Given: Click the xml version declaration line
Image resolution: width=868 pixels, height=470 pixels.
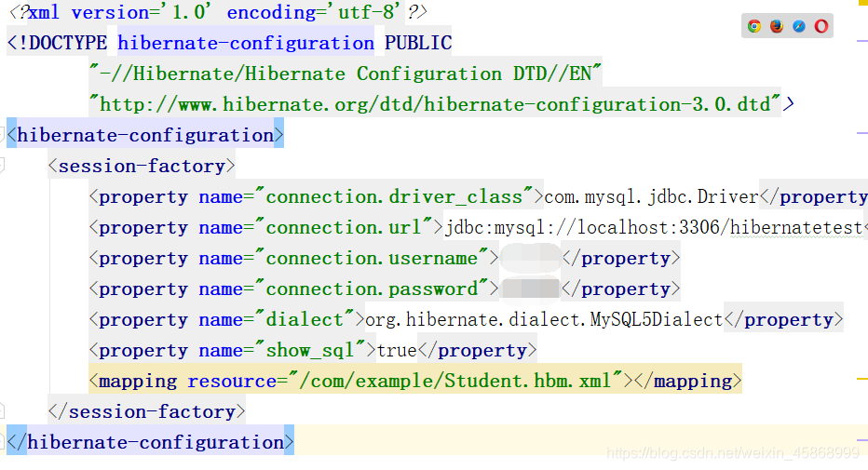Looking at the screenshot, I should 218,11.
